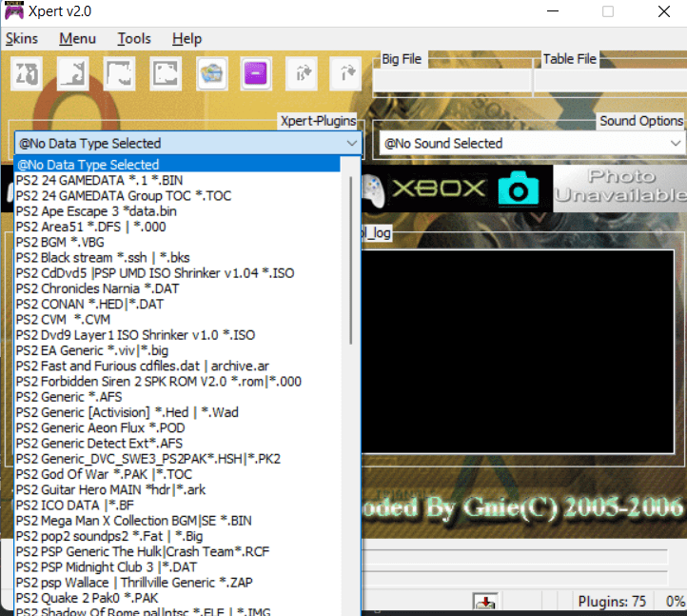687x616 pixels.
Task: Select 'PS2 Mega Man X Collection BGM|SE *.BIN'
Action: [x=177, y=521]
